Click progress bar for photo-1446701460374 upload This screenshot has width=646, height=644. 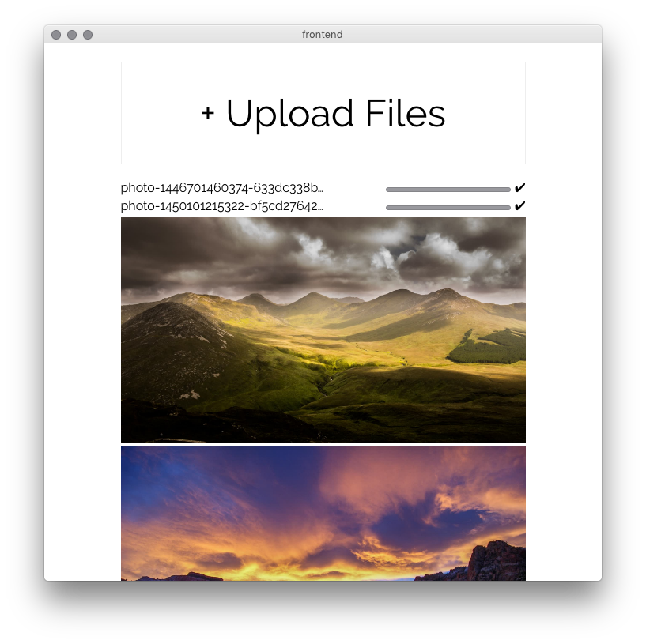tap(448, 190)
